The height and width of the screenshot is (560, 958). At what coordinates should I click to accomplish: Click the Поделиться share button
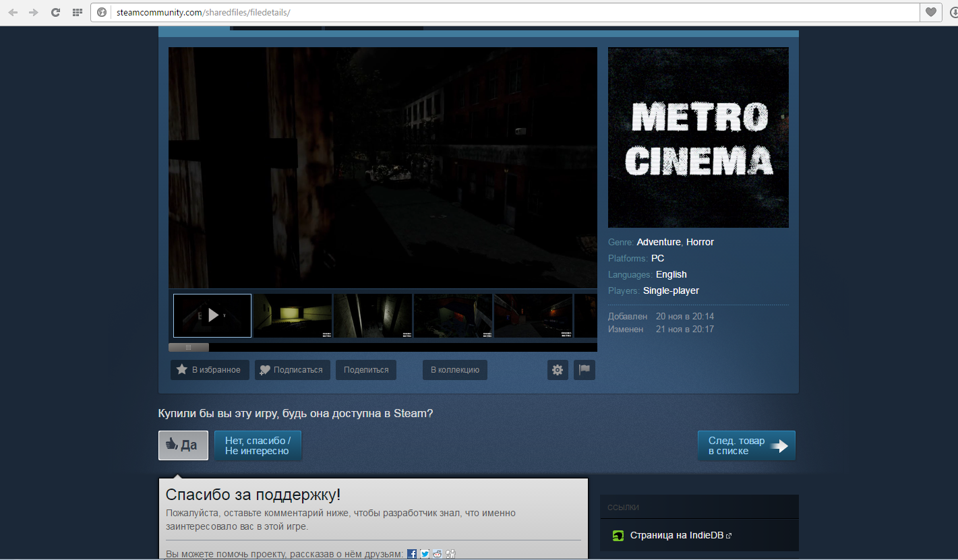(366, 370)
